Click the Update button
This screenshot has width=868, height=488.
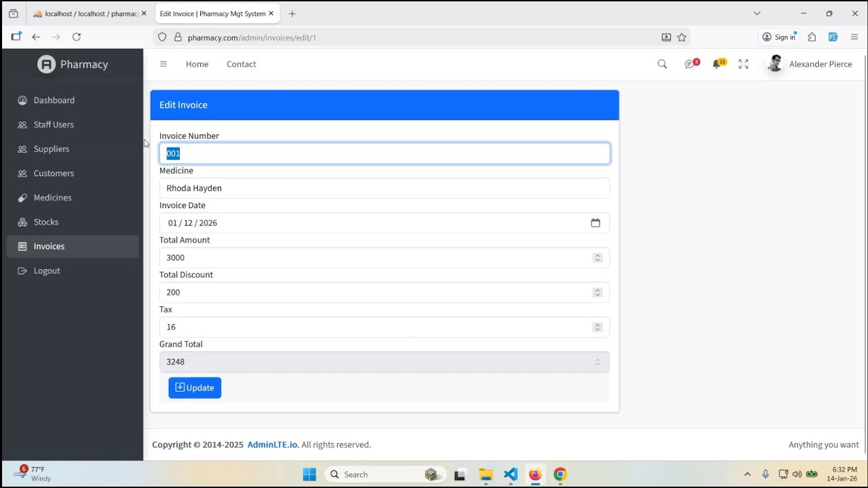195,388
